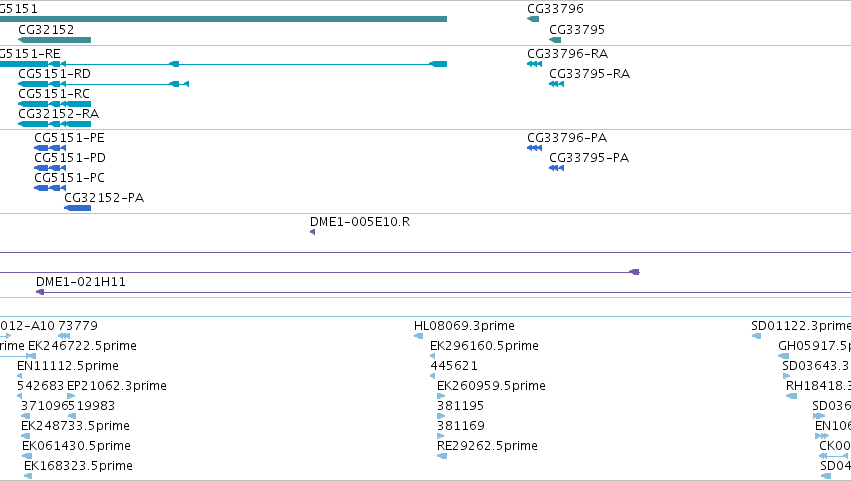Click the HL08069.3prime EST arrow
Viewport: 851px width, 481px height.
[x=418, y=336]
